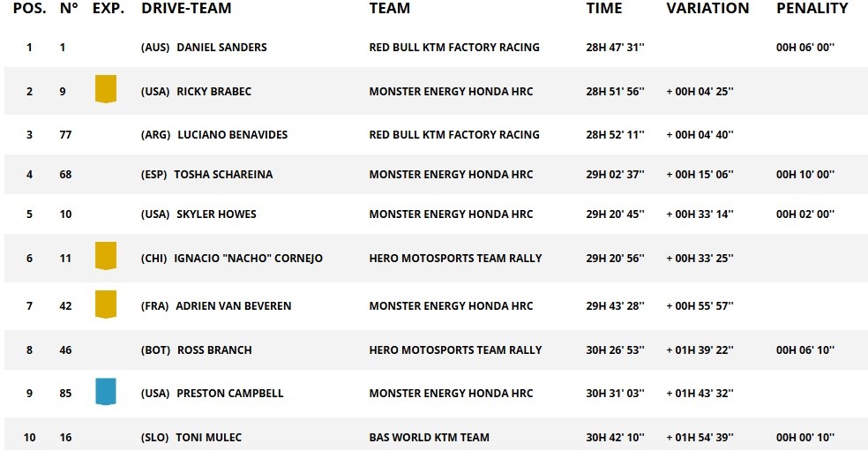Select Skyler Howes rider name

pos(221,214)
